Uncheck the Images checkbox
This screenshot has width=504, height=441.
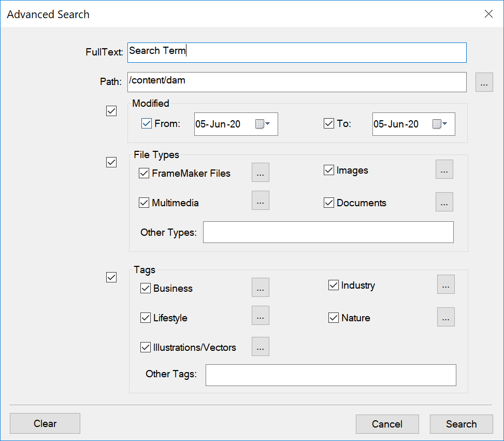(x=329, y=170)
